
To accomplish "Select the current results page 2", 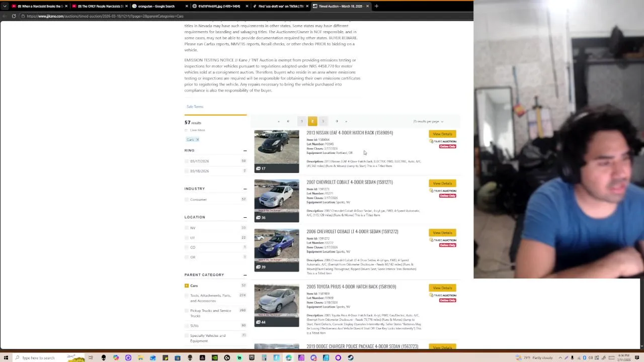I will click(x=312, y=121).
